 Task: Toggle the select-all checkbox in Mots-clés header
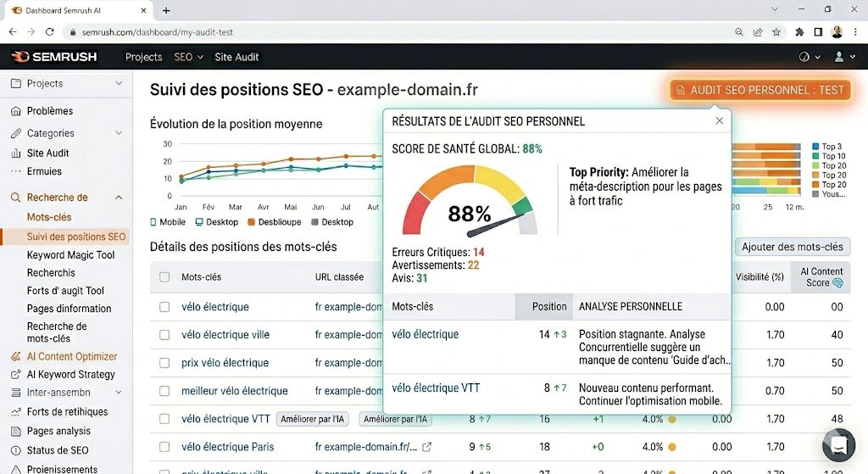164,277
